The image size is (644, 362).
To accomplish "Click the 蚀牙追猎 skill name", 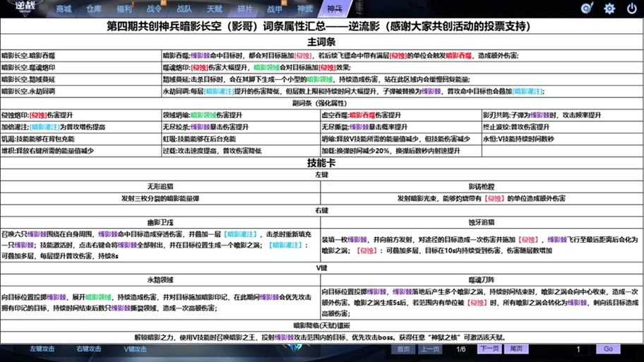I will pyautogui.click(x=482, y=222).
